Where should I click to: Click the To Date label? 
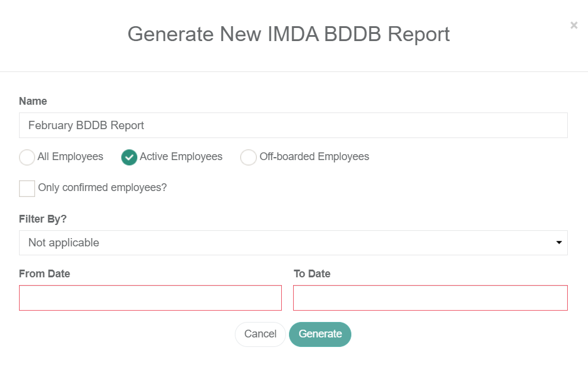pos(312,274)
